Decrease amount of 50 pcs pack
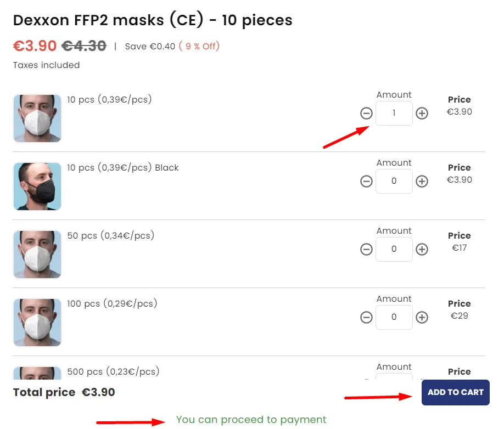 (366, 249)
